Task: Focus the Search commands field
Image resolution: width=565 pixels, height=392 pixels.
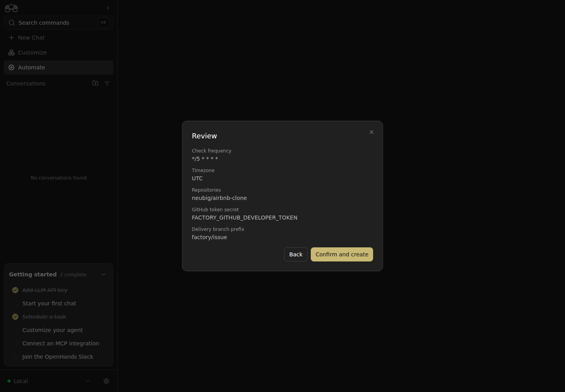Action: (x=58, y=23)
